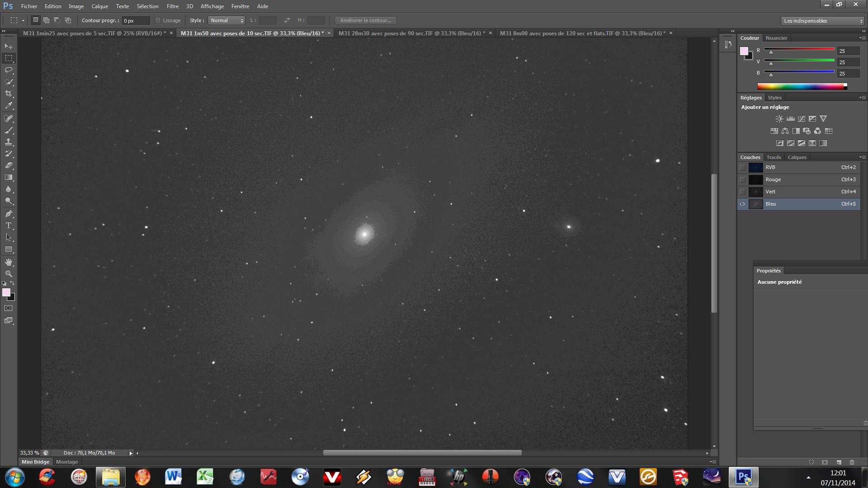Image resolution: width=868 pixels, height=488 pixels.
Task: Open the Style dropdown set to Normal
Action: [x=227, y=20]
